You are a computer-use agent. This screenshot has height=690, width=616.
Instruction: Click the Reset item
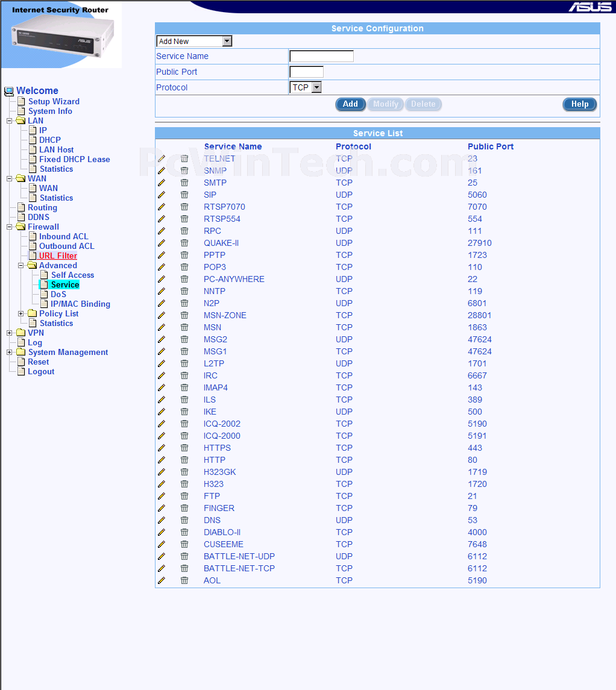(x=39, y=362)
